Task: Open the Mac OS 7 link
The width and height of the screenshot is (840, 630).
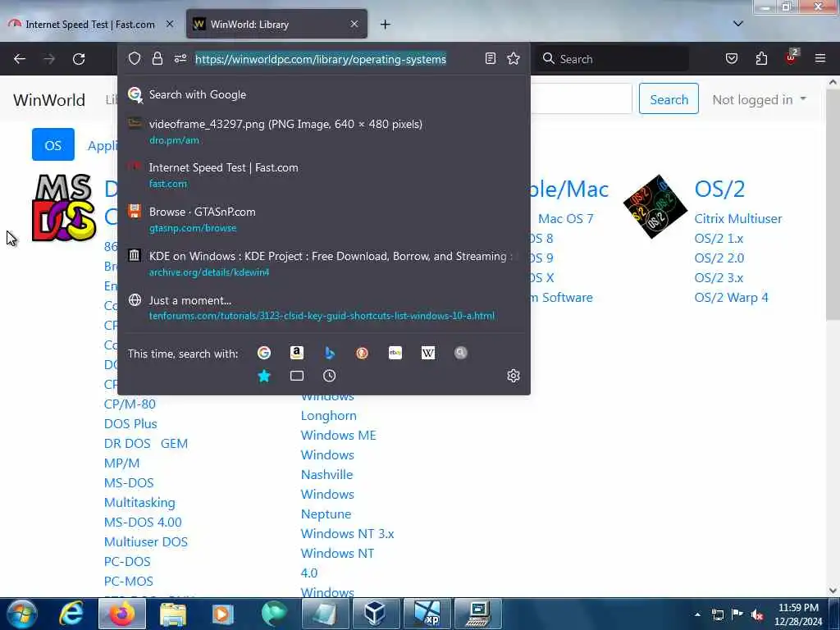Action: point(566,218)
